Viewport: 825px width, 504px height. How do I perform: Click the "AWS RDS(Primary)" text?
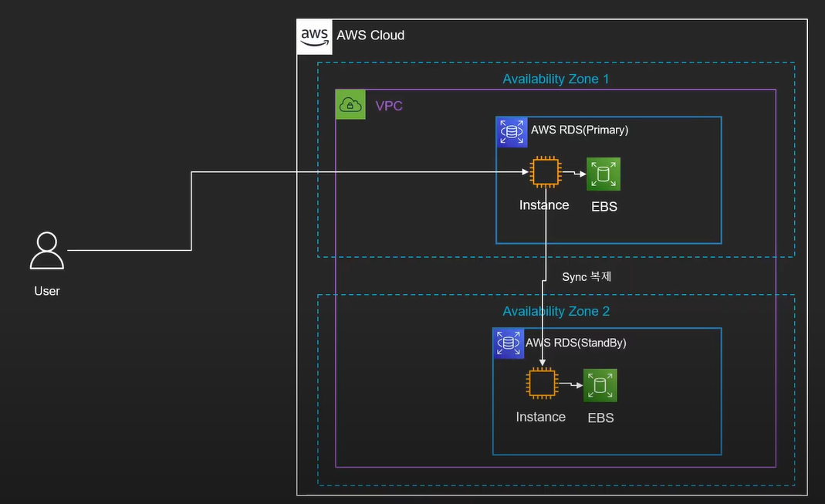pyautogui.click(x=580, y=130)
